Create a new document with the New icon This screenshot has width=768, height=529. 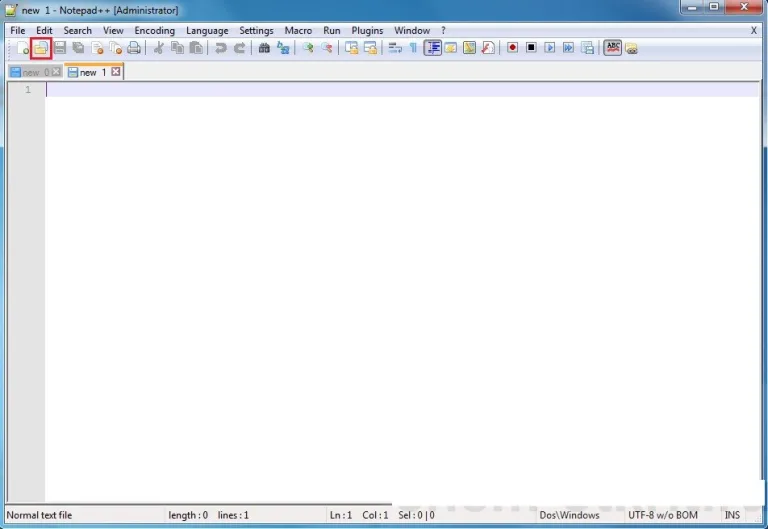coord(23,48)
